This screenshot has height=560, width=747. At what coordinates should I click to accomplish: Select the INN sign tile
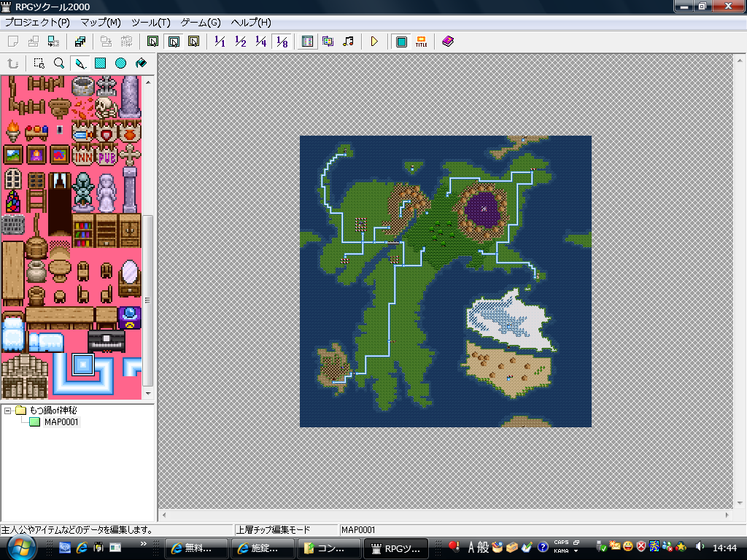(83, 155)
